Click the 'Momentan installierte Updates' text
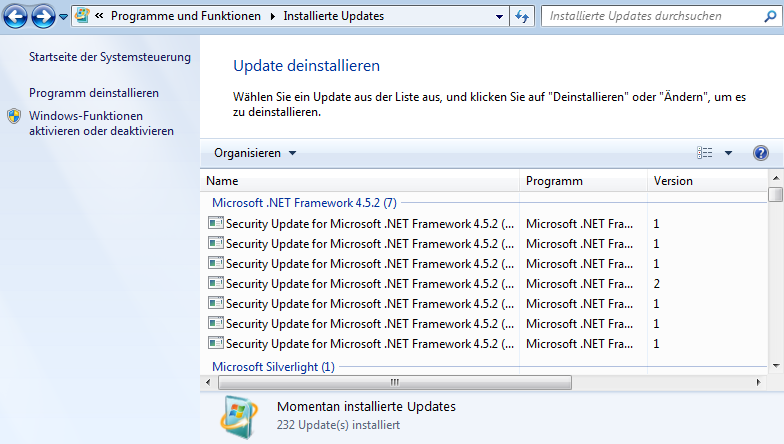The height and width of the screenshot is (444, 784). [366, 406]
